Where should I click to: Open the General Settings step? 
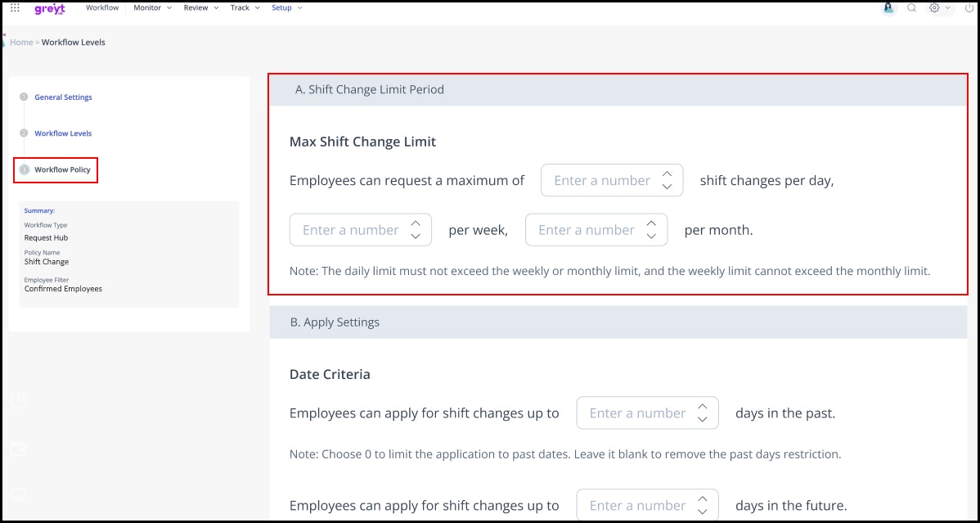point(63,97)
